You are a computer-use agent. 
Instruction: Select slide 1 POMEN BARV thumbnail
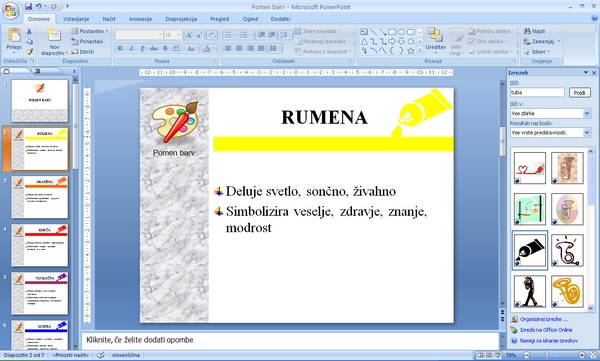[x=40, y=101]
